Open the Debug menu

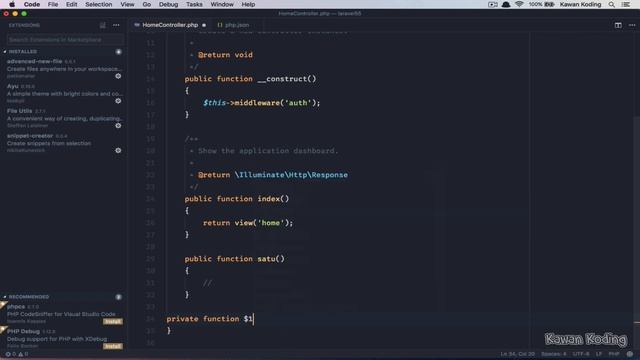tap(168, 4)
